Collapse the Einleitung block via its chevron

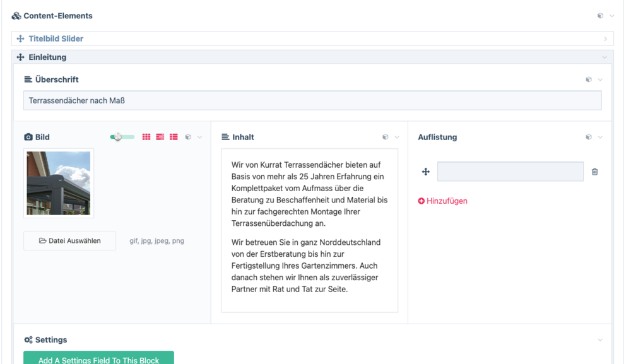coord(604,57)
